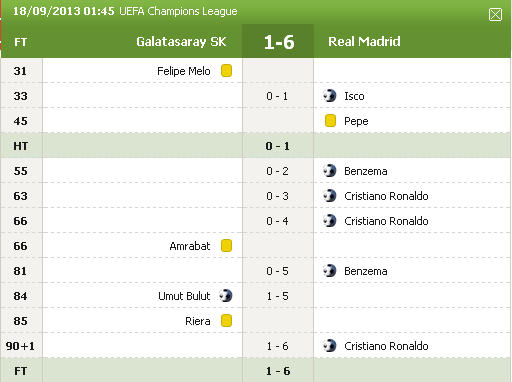Select the player name Isco

[354, 96]
